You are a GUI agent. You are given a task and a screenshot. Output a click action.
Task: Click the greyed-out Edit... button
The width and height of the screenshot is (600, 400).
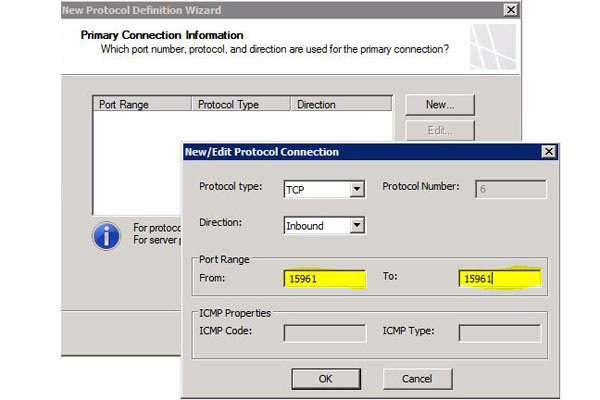[440, 131]
